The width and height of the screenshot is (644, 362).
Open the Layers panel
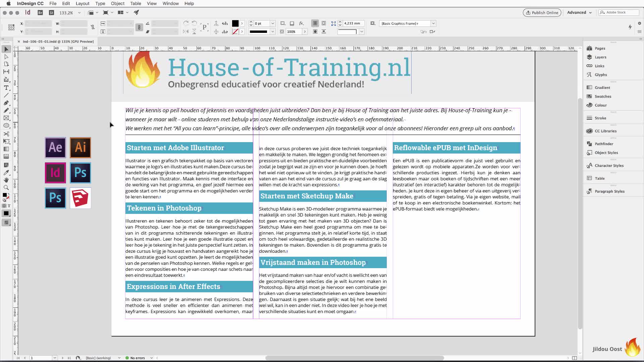600,57
